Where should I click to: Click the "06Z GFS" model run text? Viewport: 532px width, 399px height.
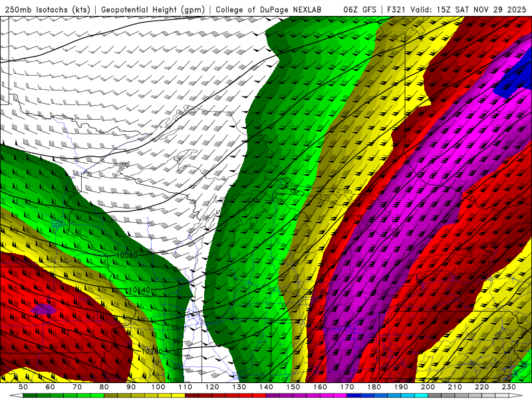coord(360,9)
